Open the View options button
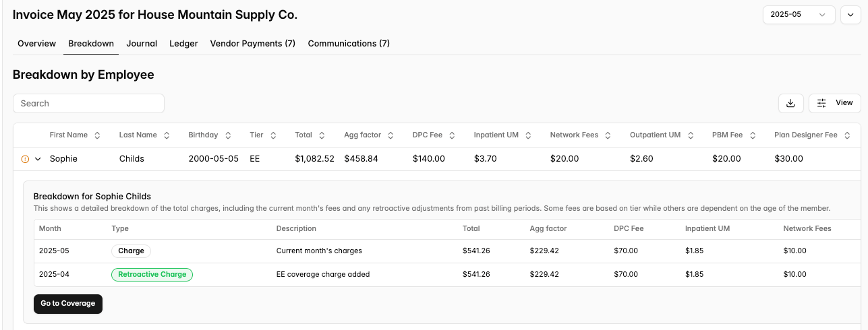Screen dimensions: 868x330 click(834, 103)
